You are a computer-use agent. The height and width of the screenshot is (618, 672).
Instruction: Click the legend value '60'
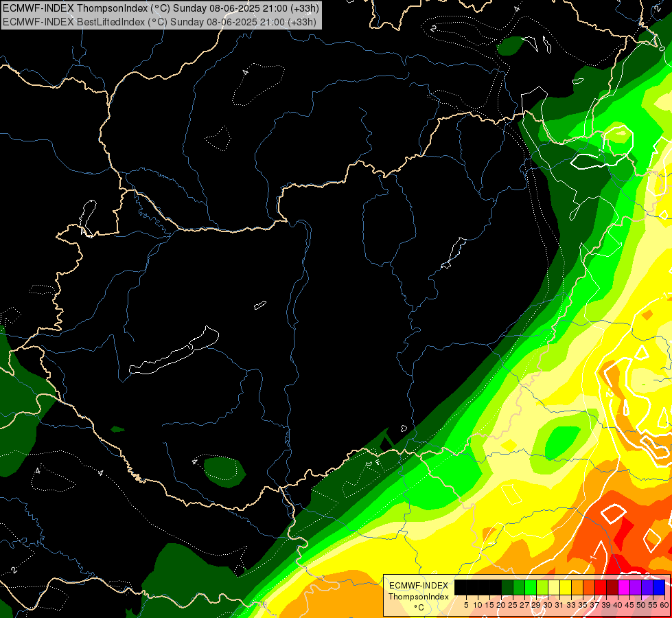(664, 605)
